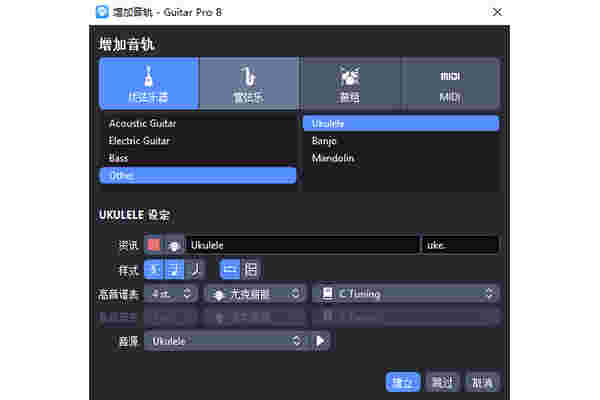Pick the drum kit category
Screen dimensions: 600x400
(350, 83)
